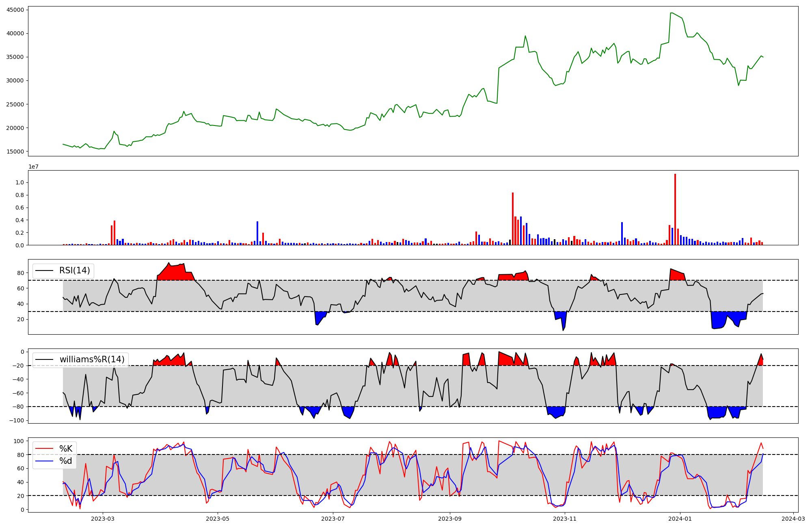Click the -100 Williams %R axis label
This screenshot has width=812, height=528.
[16, 420]
